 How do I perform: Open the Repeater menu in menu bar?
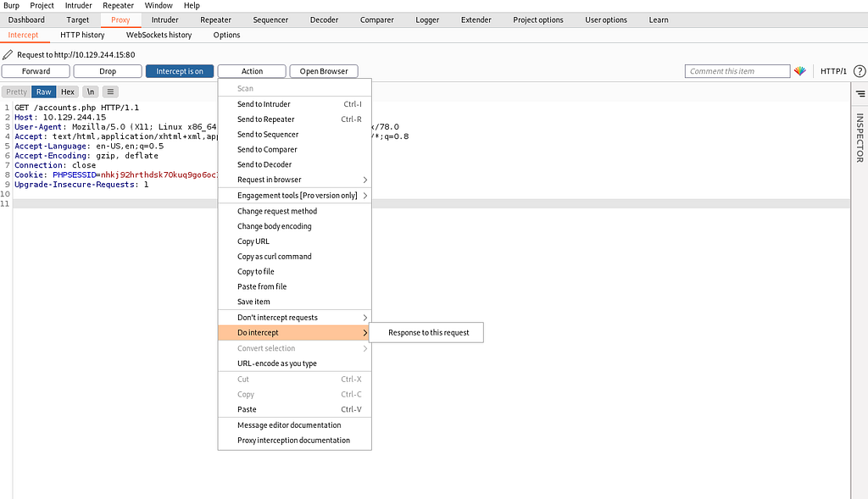pos(118,6)
